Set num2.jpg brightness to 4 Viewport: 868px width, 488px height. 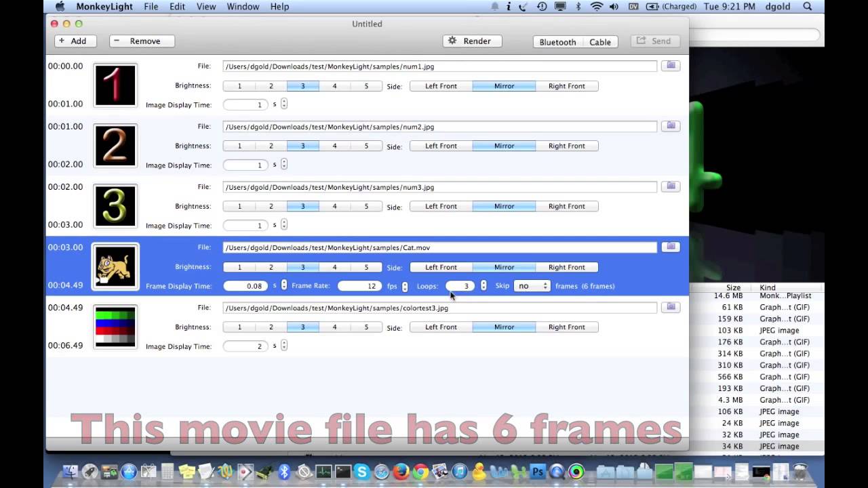click(x=334, y=146)
